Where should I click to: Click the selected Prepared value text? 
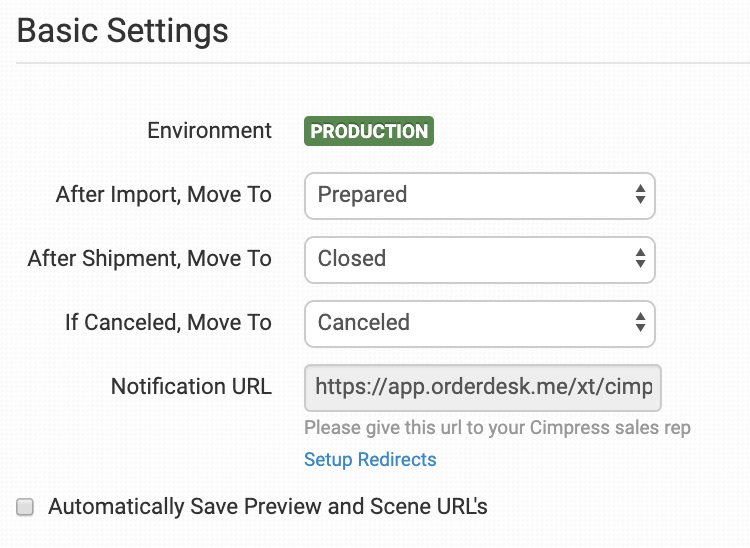point(362,195)
